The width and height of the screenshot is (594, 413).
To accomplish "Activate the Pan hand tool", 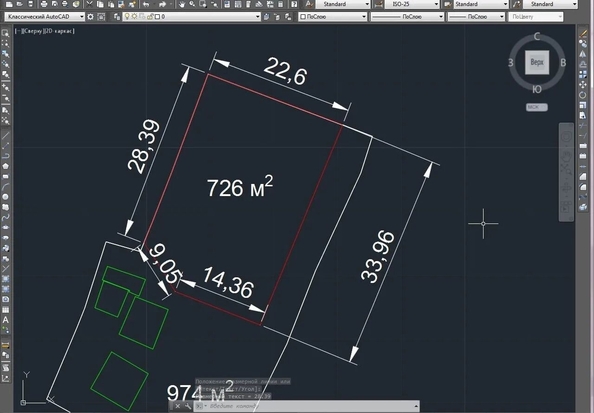I will [x=182, y=4].
